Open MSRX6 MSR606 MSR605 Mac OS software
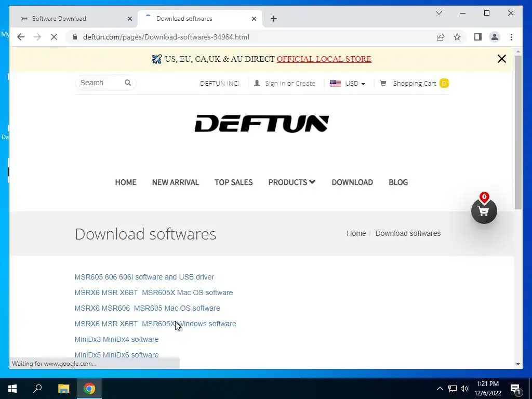532x399 pixels. (147, 308)
